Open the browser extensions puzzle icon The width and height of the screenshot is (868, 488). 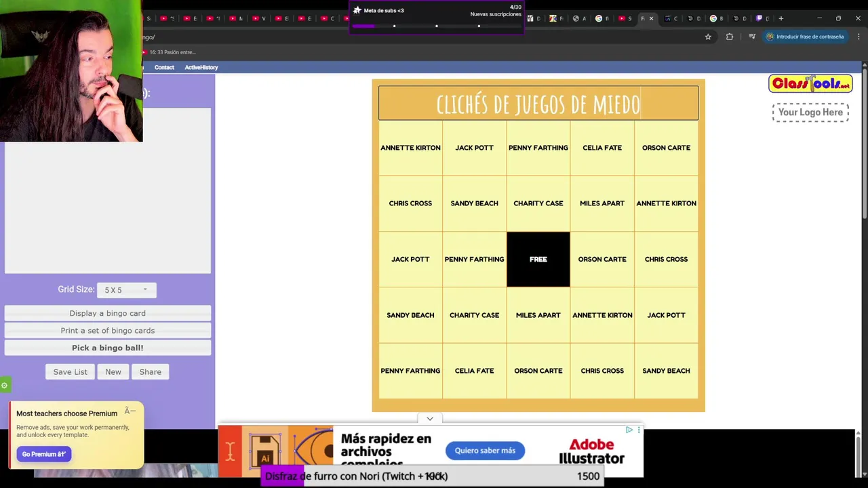click(x=730, y=37)
